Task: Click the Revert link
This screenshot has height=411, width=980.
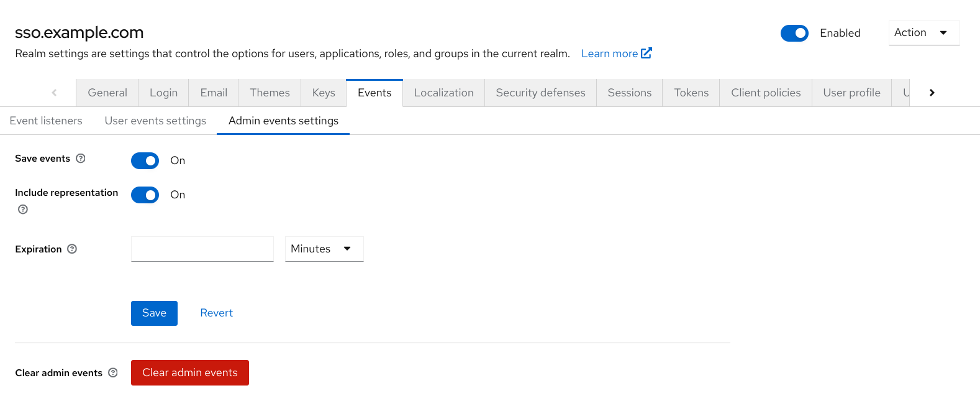Action: (x=216, y=313)
